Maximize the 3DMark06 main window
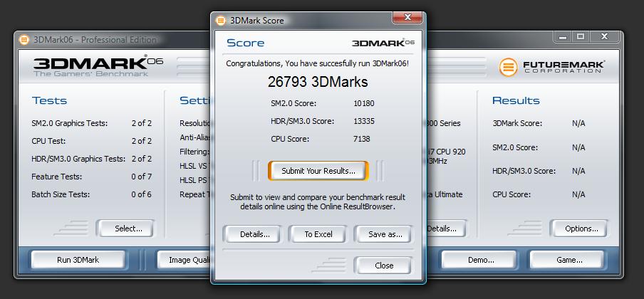Viewport: 644px width, 299px height. 581,36
